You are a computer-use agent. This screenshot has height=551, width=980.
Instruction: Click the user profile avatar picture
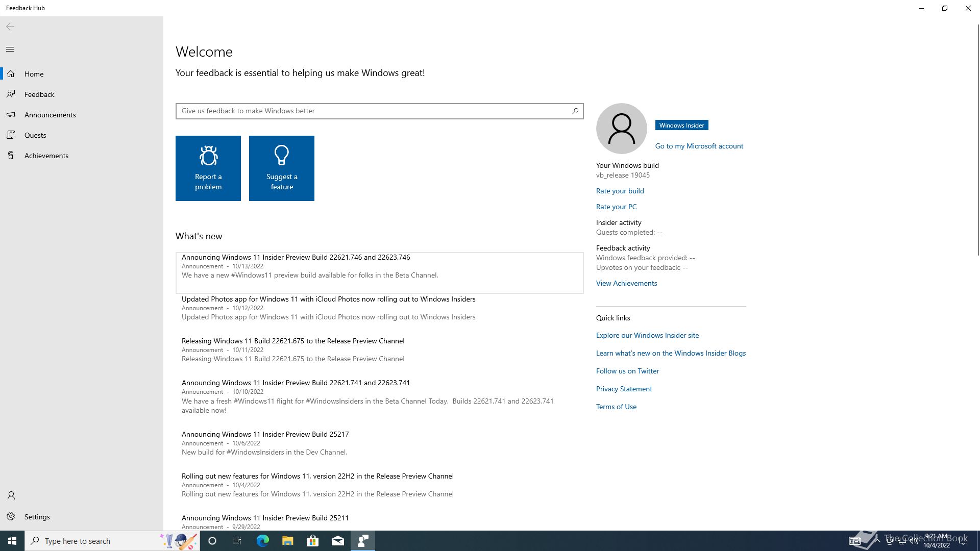[622, 129]
